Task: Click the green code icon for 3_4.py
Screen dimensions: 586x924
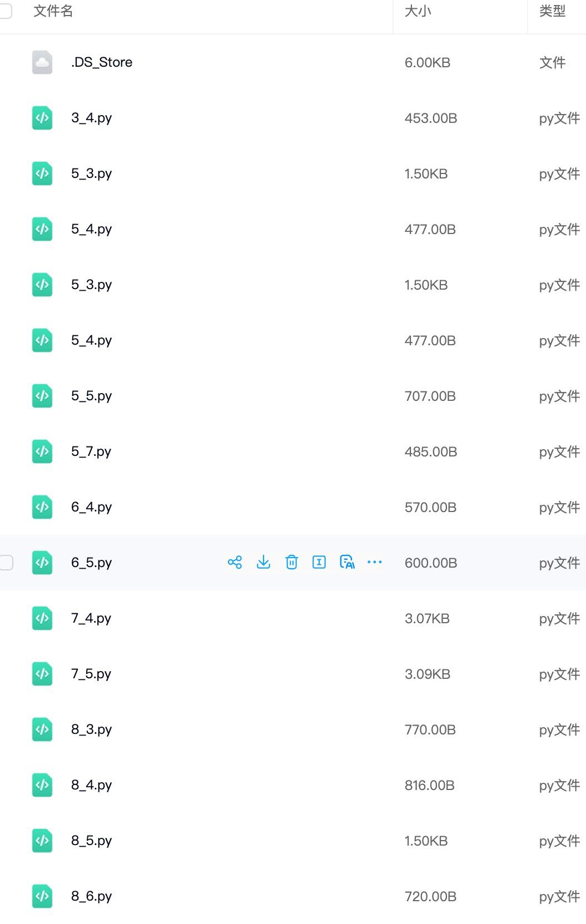Action: tap(42, 118)
